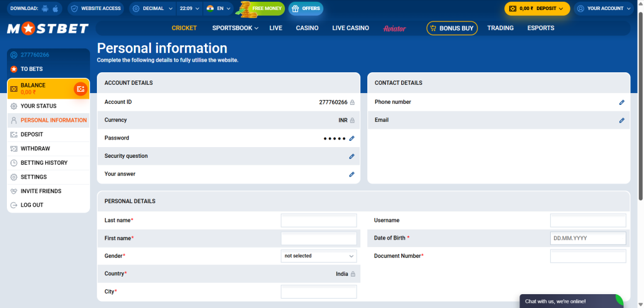Click the gear icon beside Settings
Screen dimensions: 644x308
coord(14,177)
